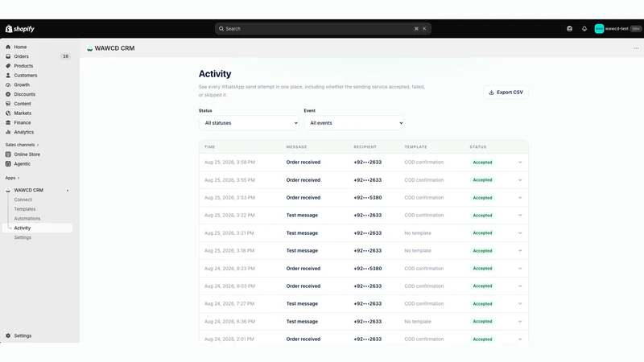Click the Online Store icon

8,154
